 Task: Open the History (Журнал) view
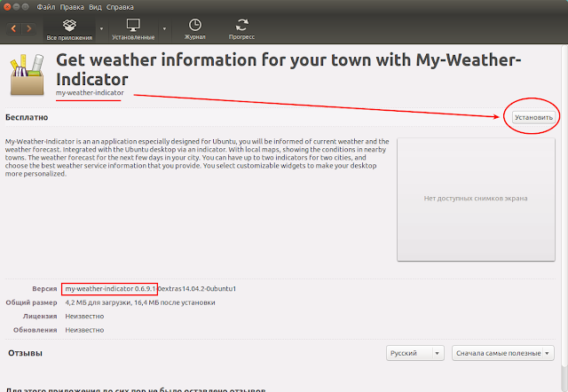pyautogui.click(x=195, y=29)
